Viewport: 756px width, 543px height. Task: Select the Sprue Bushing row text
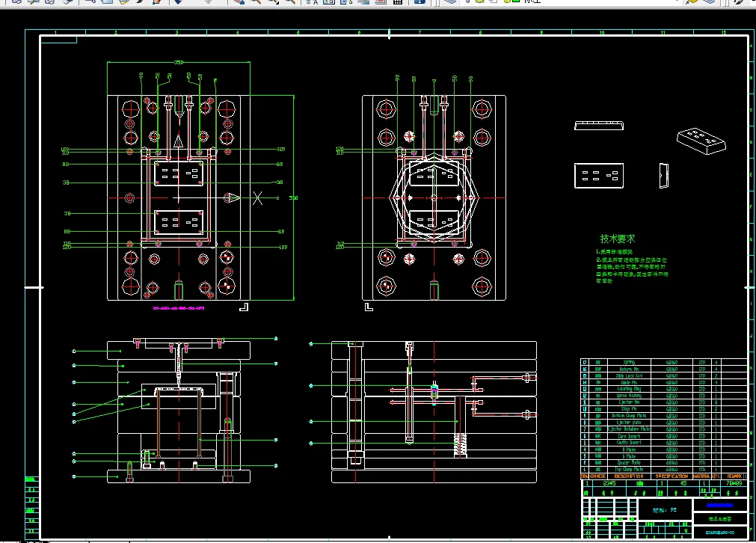tap(629, 396)
